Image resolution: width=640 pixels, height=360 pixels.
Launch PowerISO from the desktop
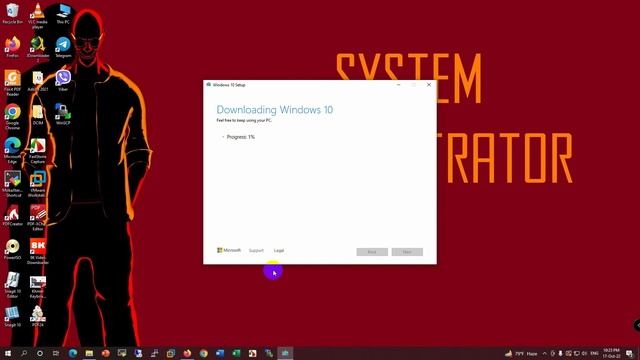(x=12, y=249)
